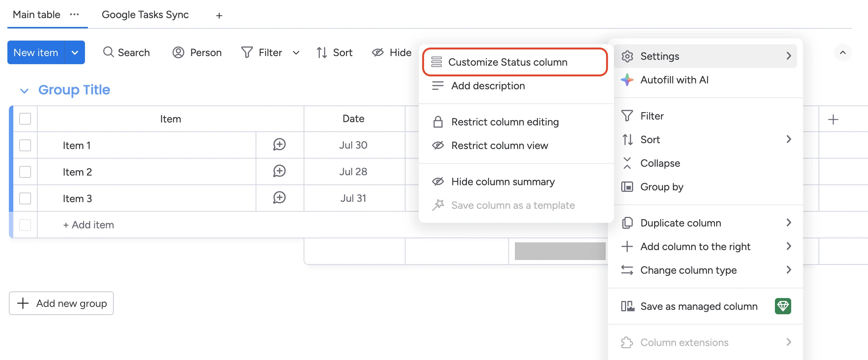Screen dimensions: 868x360
Task: Open Sort submenu in column menu
Action: pos(705,139)
